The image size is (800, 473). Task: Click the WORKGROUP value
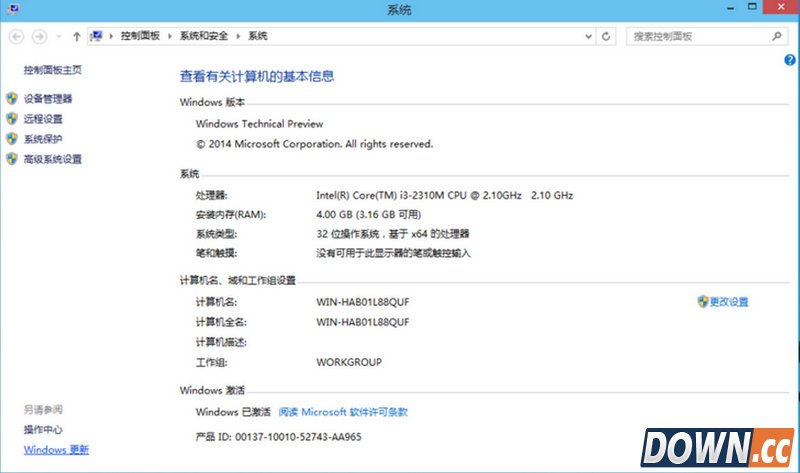pos(349,362)
